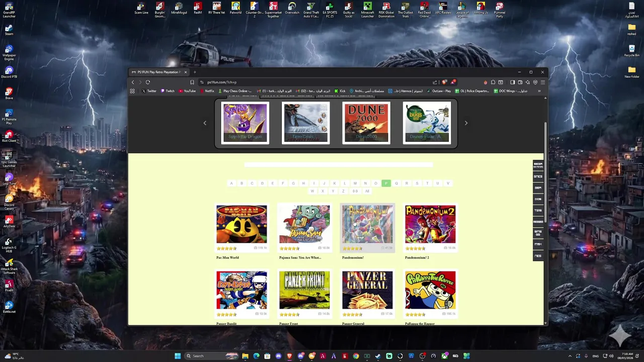Open the browser extensions puzzle icon
Screen dimensions: 644x362
click(493, 82)
